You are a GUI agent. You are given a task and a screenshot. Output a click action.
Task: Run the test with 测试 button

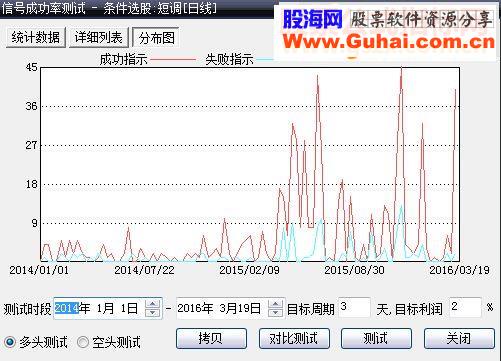point(376,338)
